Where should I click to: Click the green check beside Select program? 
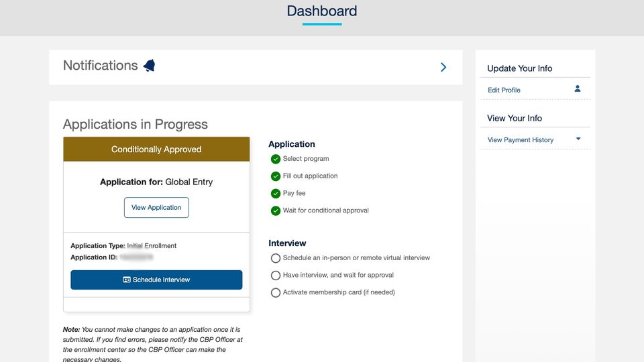point(276,159)
